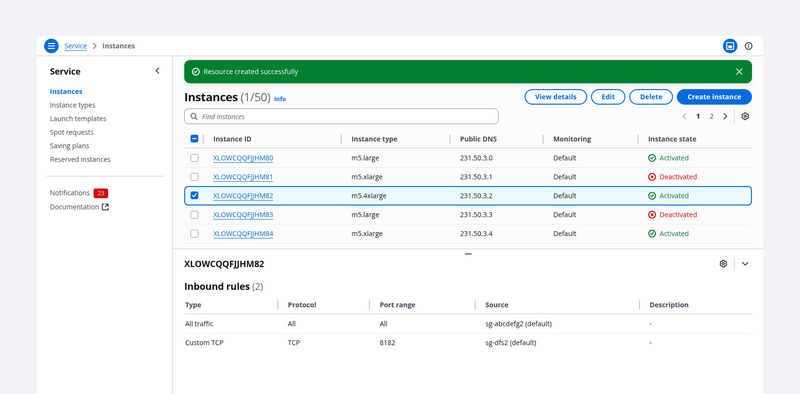Dismiss the Resource created successfully banner
This screenshot has height=394, width=800.
[x=739, y=71]
